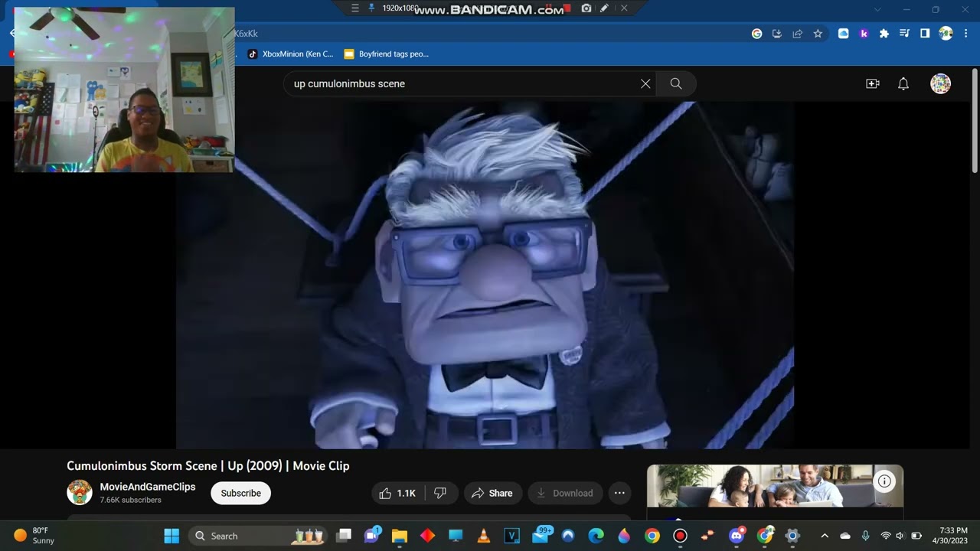980x551 pixels.
Task: Click the YouTube search magnifier button
Action: point(676,83)
